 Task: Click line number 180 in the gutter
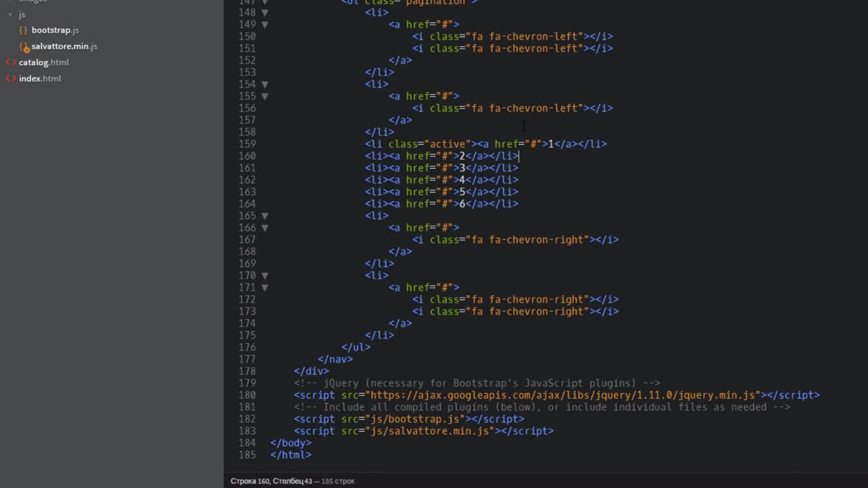click(x=247, y=395)
